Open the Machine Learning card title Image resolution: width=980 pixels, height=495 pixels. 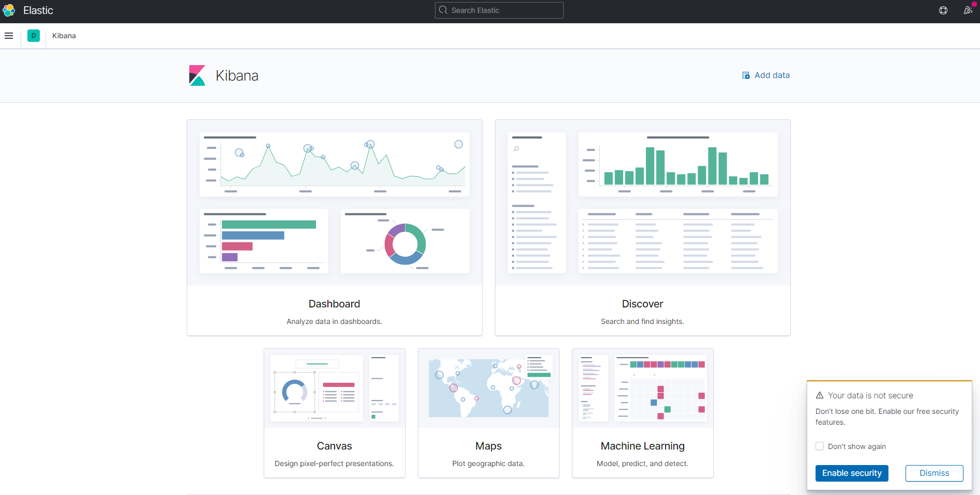[642, 446]
